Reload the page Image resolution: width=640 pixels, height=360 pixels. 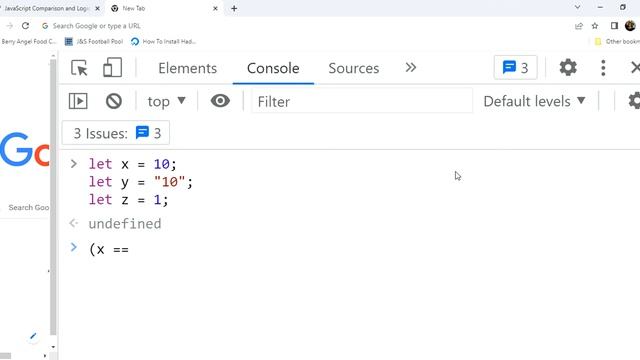25,26
